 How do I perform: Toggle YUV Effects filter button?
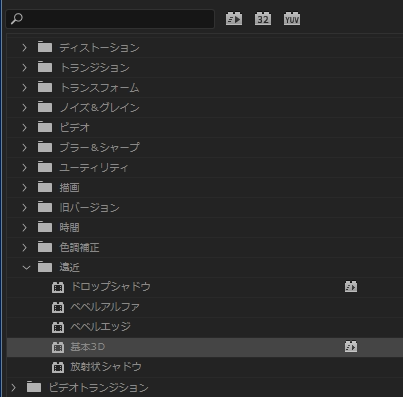click(x=292, y=19)
